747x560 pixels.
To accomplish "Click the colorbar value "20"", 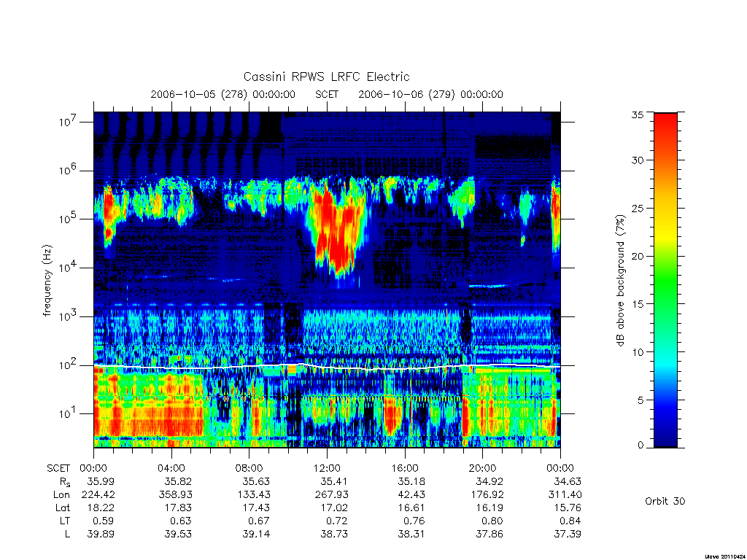I will coord(637,256).
